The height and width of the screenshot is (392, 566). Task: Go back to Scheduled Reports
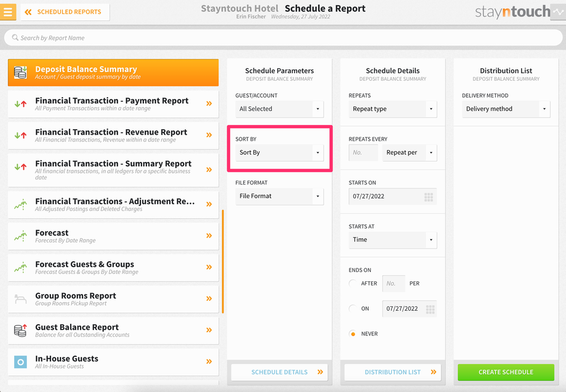click(x=65, y=12)
